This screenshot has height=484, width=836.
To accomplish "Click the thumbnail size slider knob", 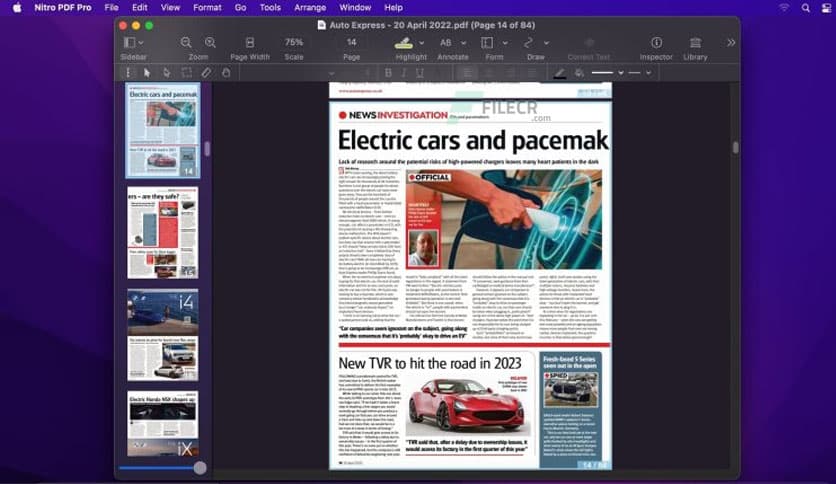I will 200,467.
